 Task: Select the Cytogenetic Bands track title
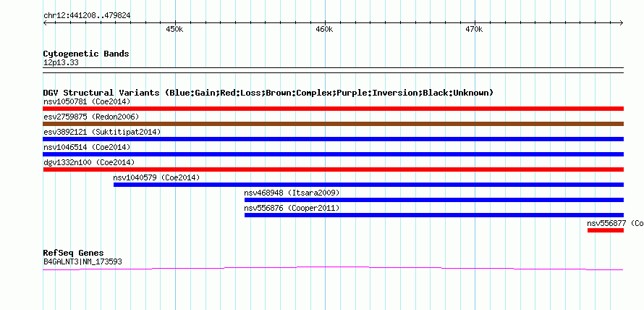(x=86, y=54)
